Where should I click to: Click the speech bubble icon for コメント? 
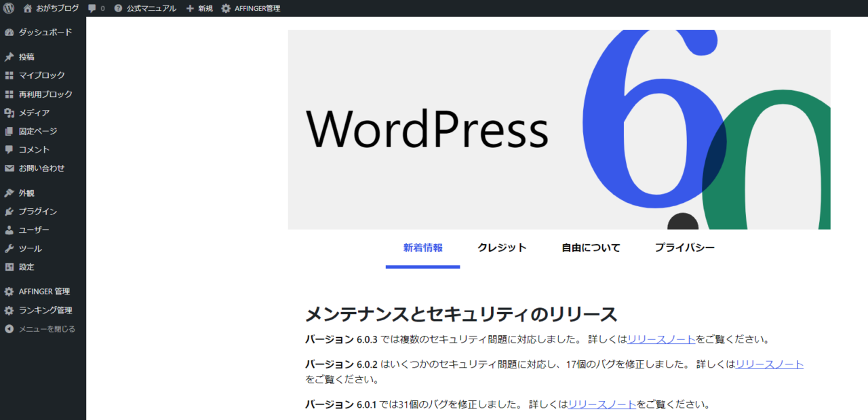coord(9,149)
